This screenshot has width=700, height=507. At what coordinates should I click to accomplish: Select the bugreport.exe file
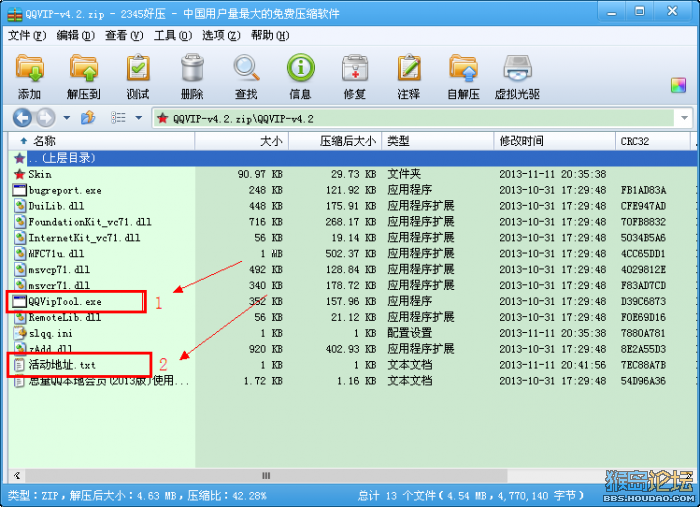pyautogui.click(x=65, y=190)
